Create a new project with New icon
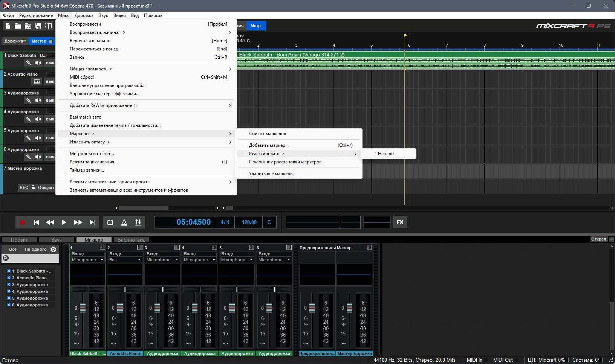The height and width of the screenshot is (364, 615). [8, 26]
